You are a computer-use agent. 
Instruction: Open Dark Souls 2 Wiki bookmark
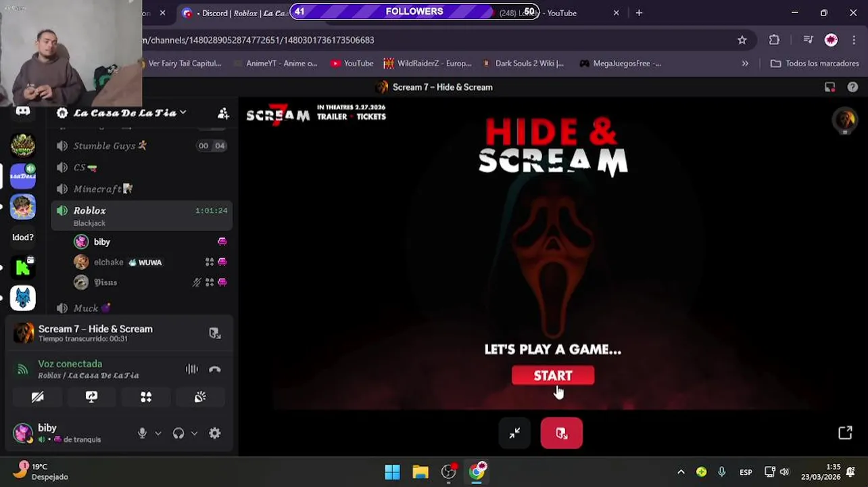tap(523, 64)
